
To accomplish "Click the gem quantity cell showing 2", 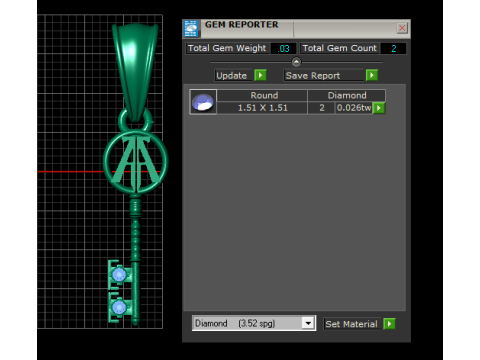I will click(321, 108).
